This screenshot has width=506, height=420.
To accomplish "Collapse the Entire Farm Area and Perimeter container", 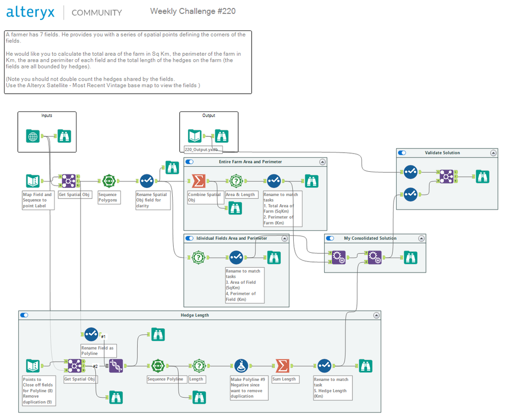I will (x=322, y=162).
